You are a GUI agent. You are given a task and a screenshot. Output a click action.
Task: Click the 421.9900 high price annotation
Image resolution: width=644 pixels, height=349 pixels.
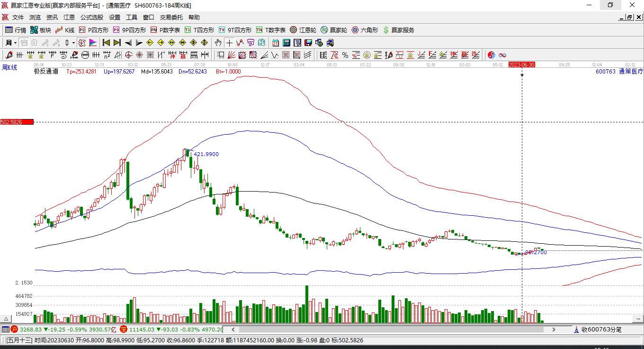(206, 154)
